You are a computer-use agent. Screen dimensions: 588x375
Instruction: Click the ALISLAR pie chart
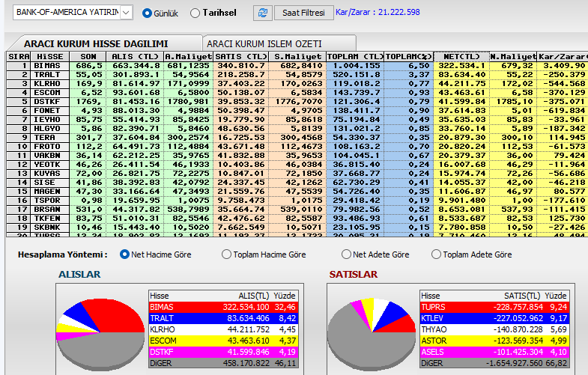[x=101, y=329]
